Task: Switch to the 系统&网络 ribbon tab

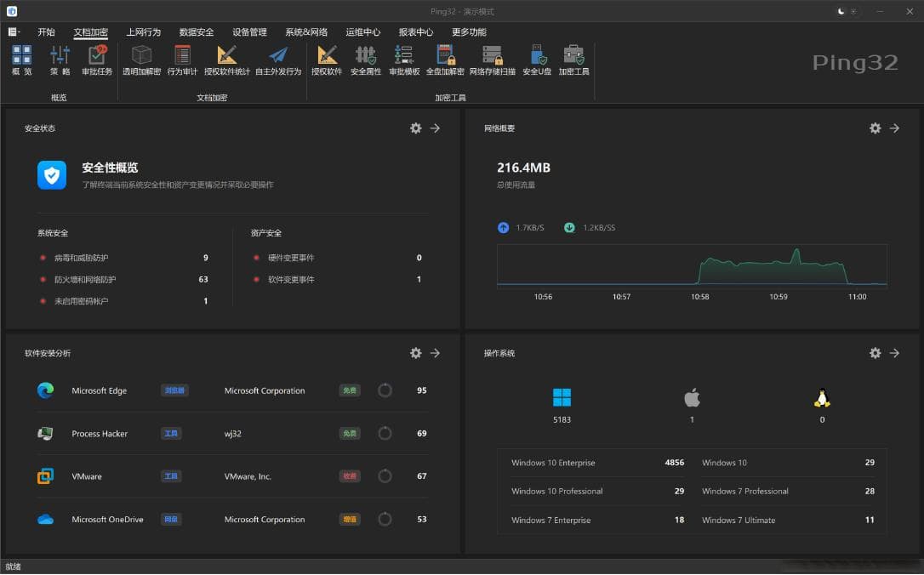Action: 305,31
